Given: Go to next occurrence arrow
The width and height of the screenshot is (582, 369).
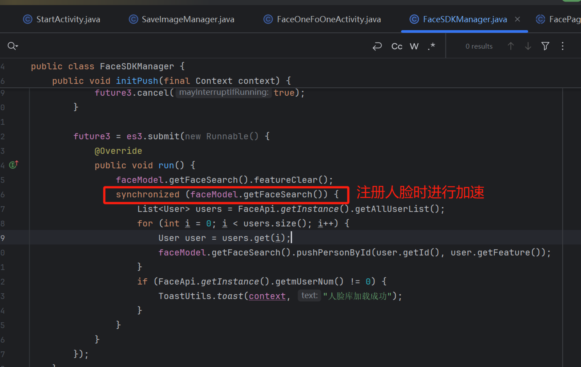Looking at the screenshot, I should (x=528, y=46).
